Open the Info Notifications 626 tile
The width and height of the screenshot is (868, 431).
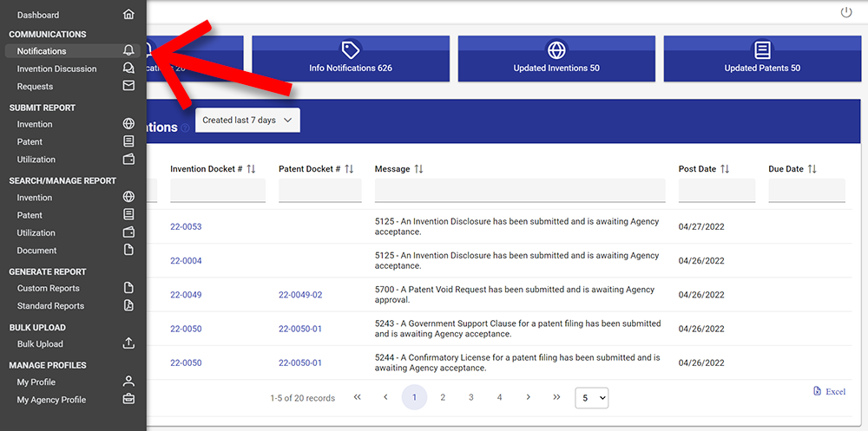(351, 59)
